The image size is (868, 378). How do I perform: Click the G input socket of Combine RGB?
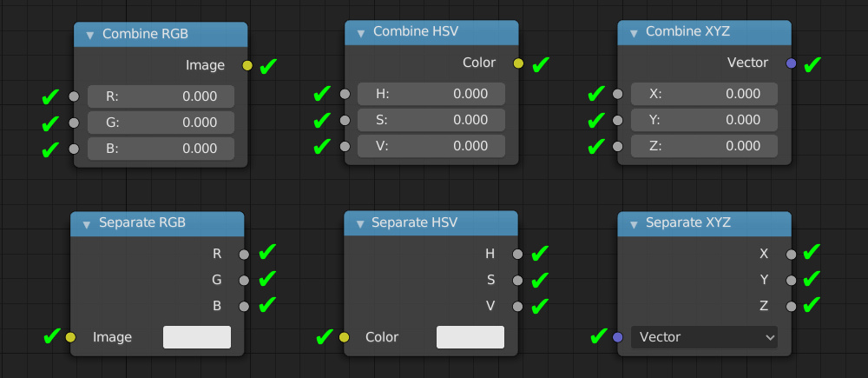(74, 123)
